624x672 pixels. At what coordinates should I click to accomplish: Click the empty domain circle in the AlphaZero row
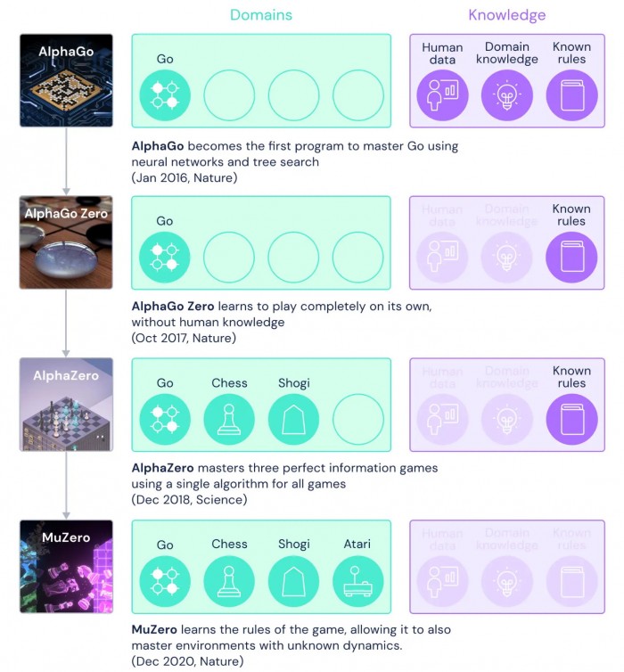tap(357, 419)
